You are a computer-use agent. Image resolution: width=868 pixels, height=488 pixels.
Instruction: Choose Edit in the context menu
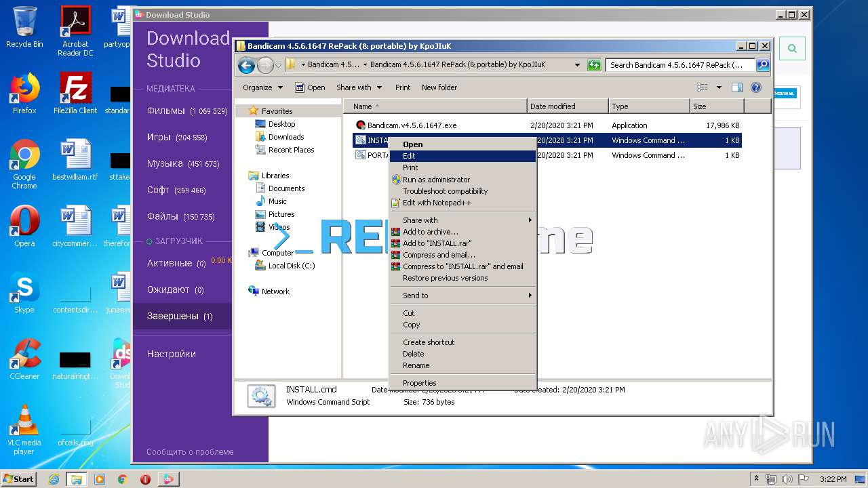coord(463,156)
